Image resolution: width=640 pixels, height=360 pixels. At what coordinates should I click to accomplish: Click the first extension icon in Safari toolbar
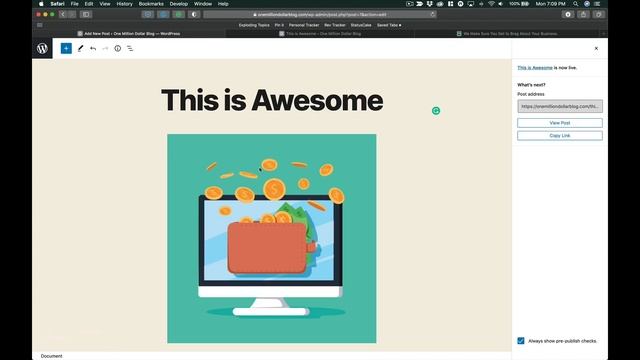pos(148,14)
